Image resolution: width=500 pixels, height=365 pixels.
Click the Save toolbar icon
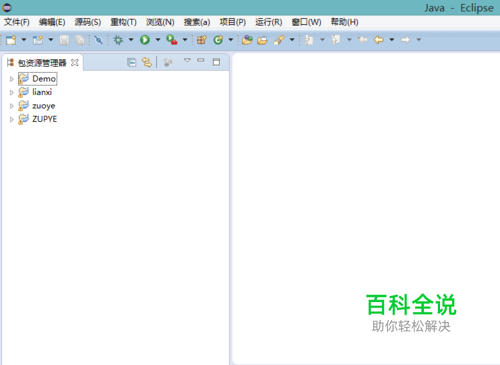64,40
